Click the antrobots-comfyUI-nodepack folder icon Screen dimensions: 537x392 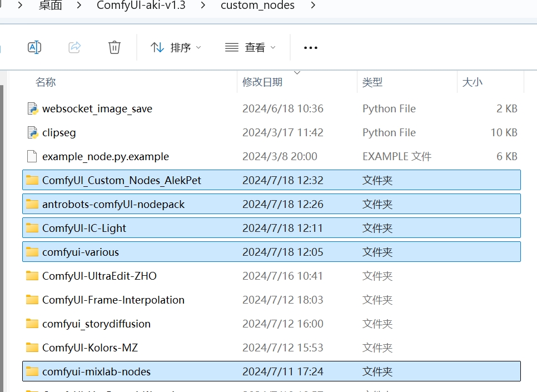point(32,204)
